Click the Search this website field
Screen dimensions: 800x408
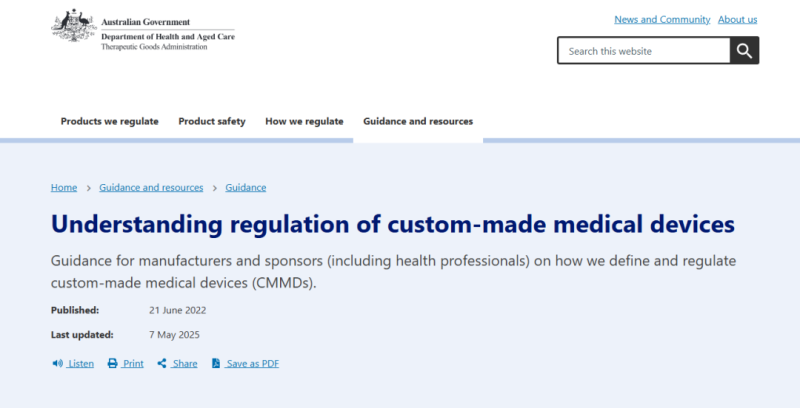[643, 51]
